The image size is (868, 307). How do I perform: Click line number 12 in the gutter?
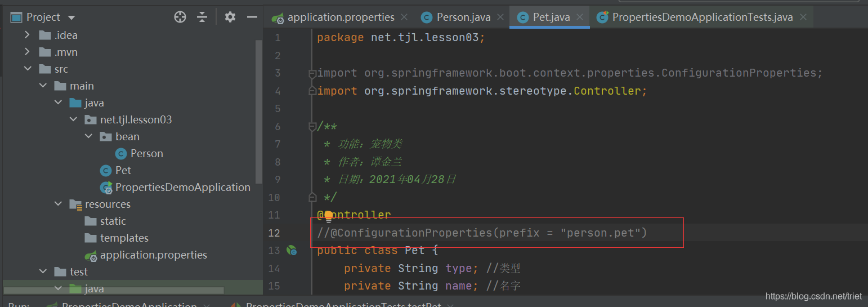tap(274, 233)
